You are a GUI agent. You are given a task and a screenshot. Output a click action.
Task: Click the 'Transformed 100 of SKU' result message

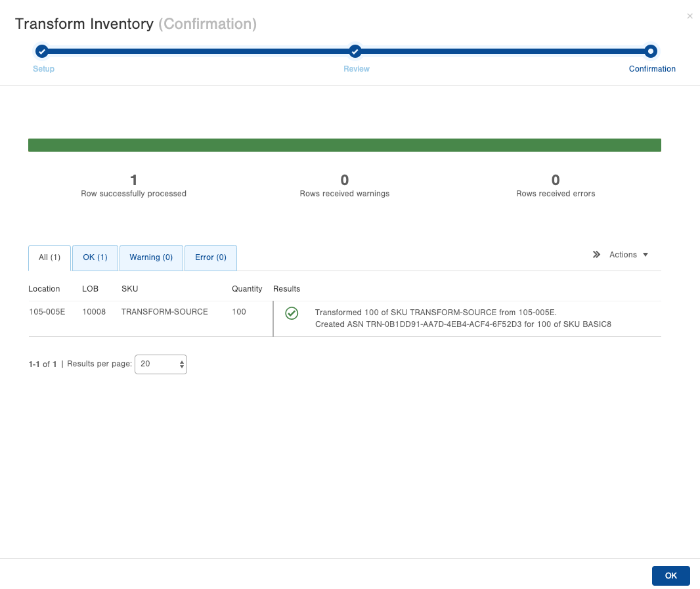pos(436,313)
